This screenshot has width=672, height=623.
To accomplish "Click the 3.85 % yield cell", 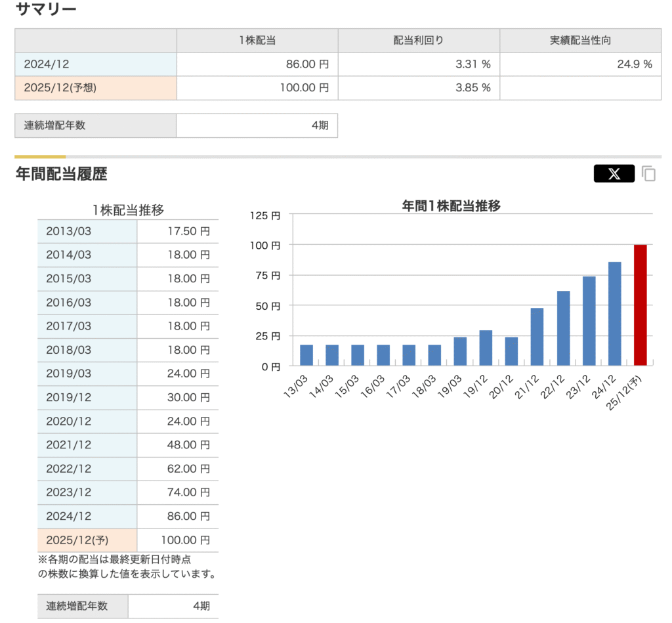I will pyautogui.click(x=419, y=87).
